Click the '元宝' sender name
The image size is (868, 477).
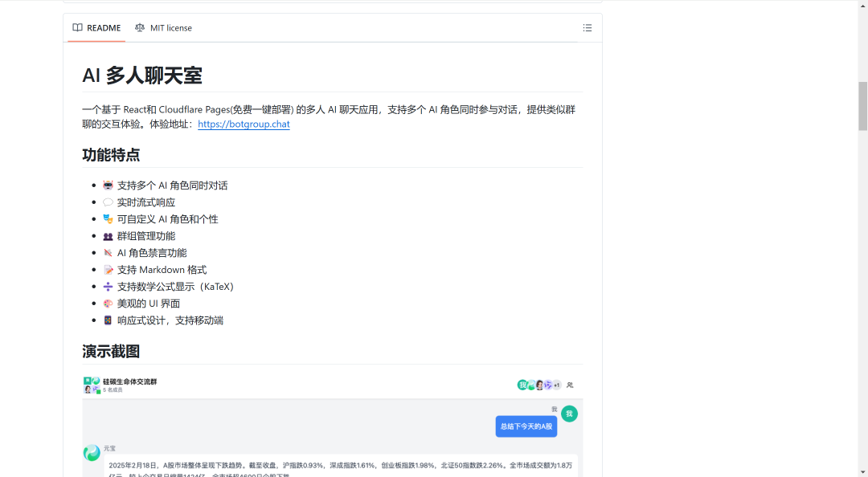[x=109, y=448]
